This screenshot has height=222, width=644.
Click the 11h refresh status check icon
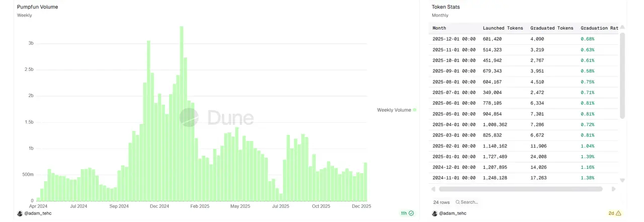411,213
